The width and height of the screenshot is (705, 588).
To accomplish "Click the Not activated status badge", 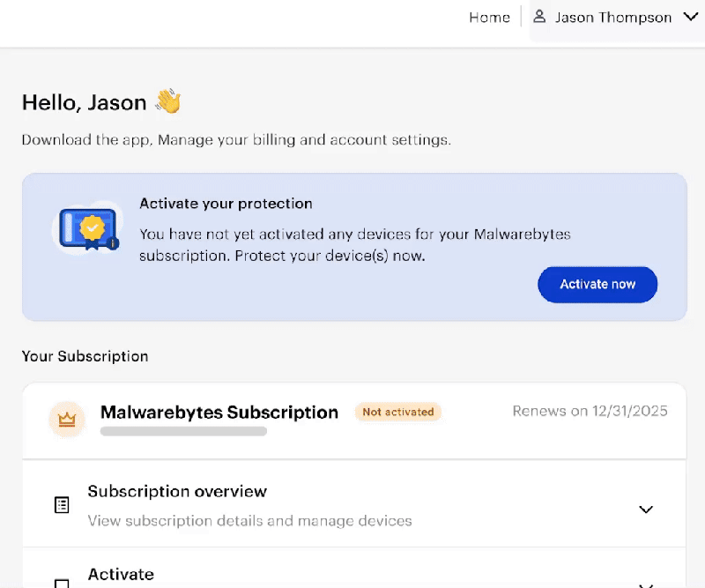I will [397, 412].
